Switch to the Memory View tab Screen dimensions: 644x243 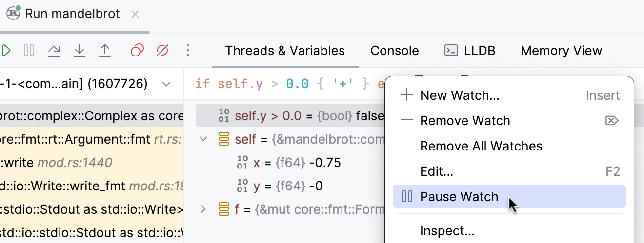click(561, 51)
